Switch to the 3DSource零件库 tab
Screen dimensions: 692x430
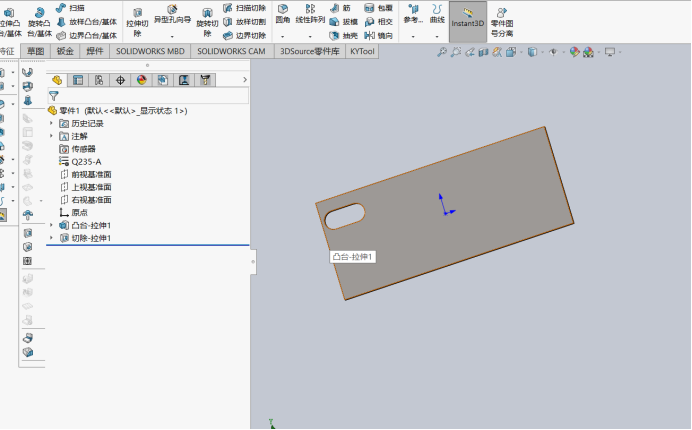[x=309, y=51]
